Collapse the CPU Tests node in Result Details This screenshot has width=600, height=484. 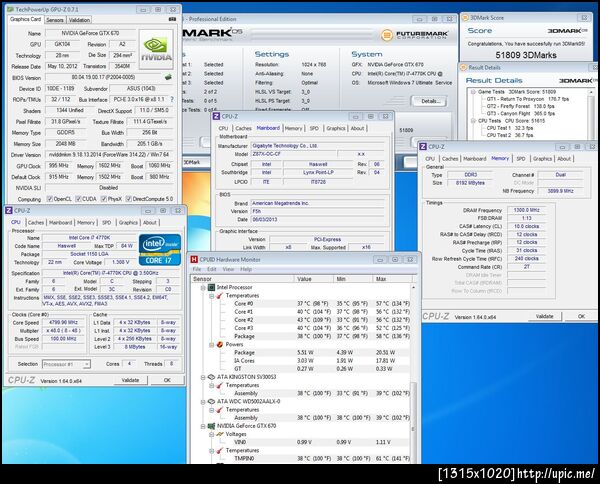click(x=473, y=121)
